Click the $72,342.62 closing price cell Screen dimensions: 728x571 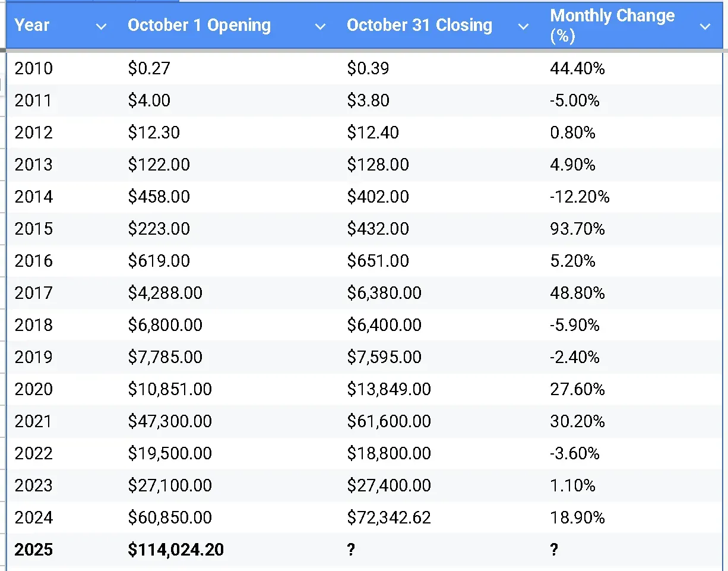pyautogui.click(x=389, y=518)
